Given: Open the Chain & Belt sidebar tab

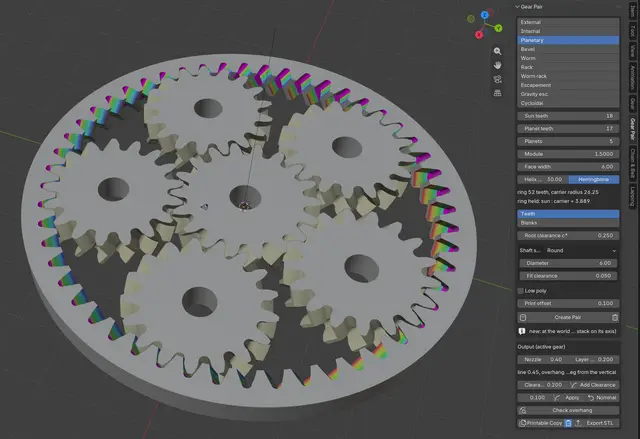Looking at the screenshot, I should 632,164.
